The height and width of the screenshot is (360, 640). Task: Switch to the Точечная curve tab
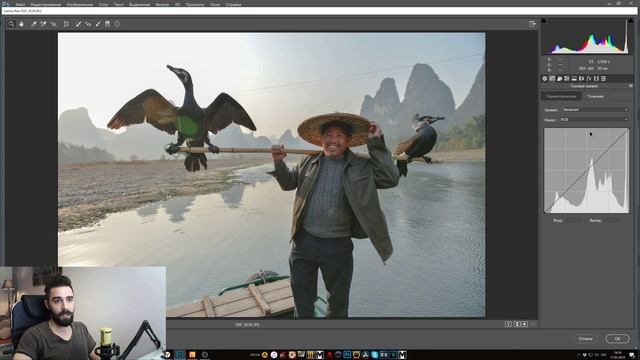pos(595,96)
